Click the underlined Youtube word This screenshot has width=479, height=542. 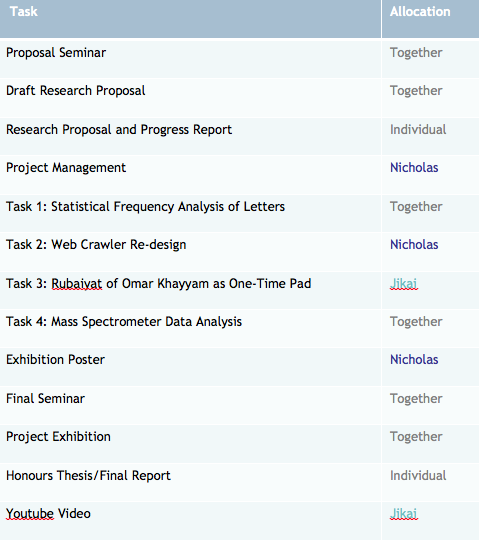pos(30,514)
